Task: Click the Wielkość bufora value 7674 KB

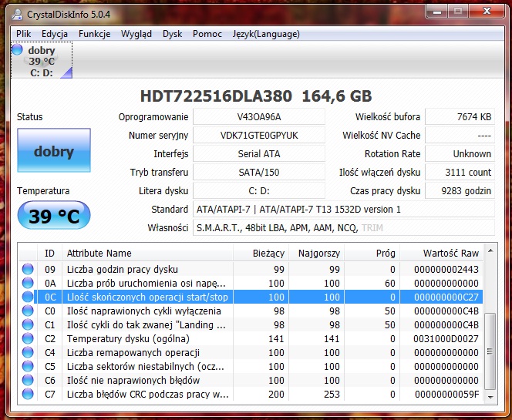Action: pyautogui.click(x=460, y=117)
